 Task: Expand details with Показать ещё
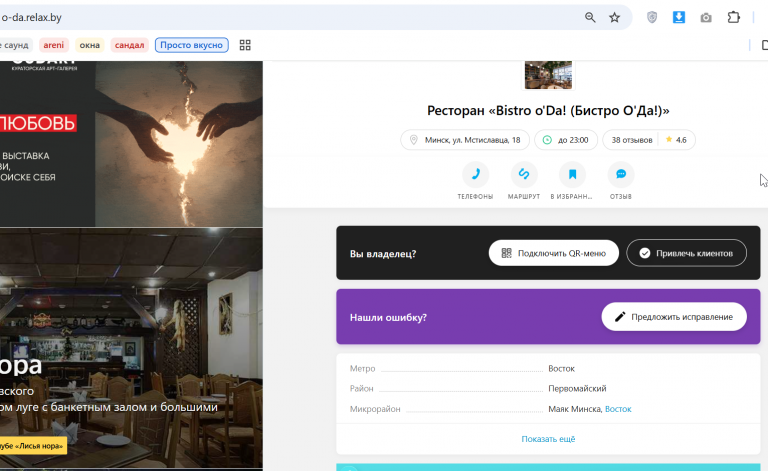click(x=548, y=439)
